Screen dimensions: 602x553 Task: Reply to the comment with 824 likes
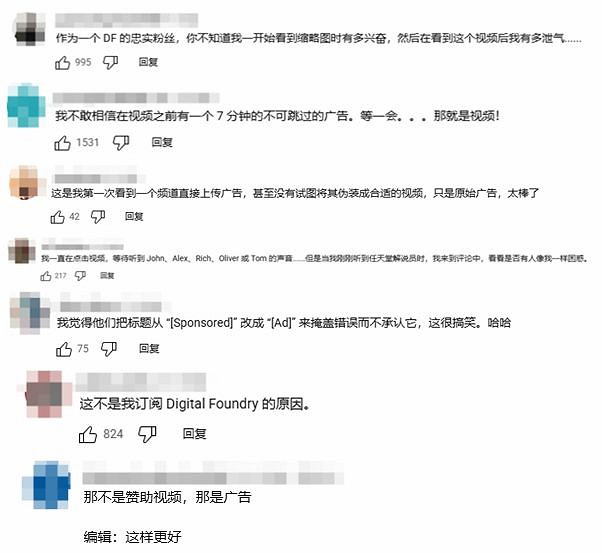pyautogui.click(x=195, y=434)
